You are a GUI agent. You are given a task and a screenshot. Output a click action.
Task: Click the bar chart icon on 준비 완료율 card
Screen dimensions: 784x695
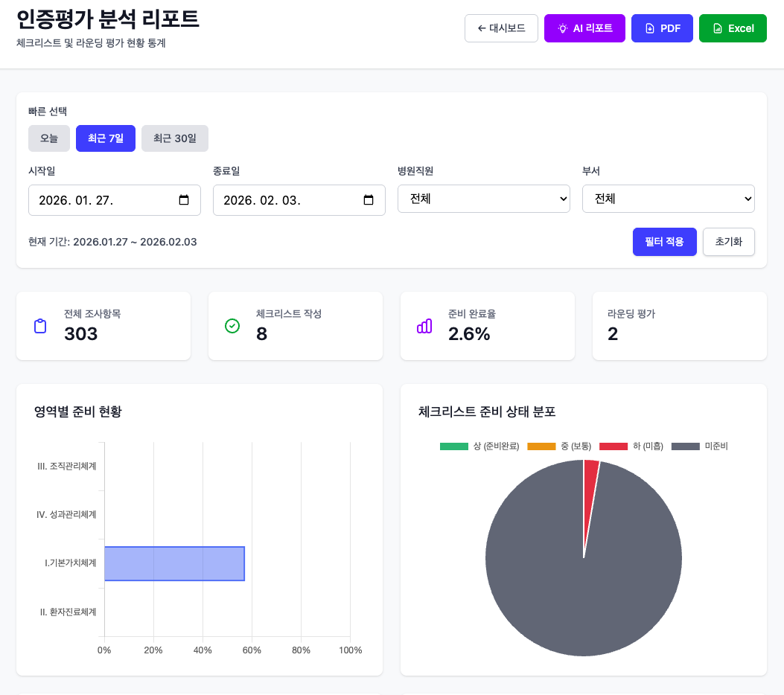point(425,325)
